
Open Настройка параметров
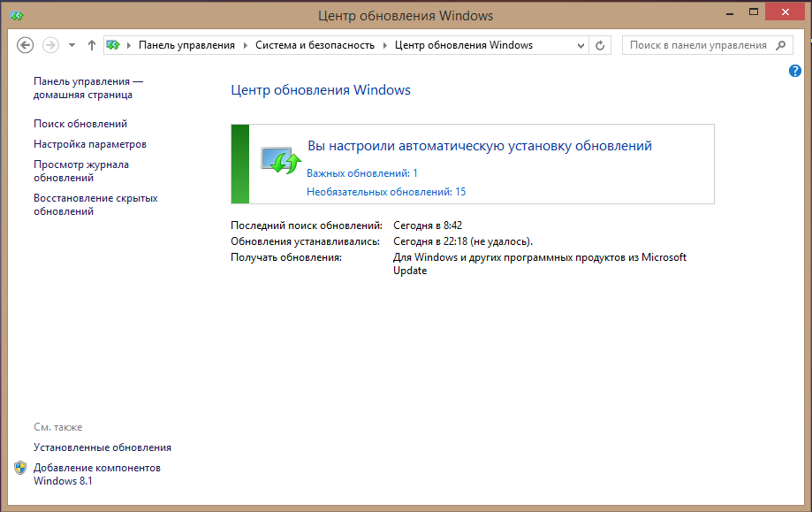(90, 144)
